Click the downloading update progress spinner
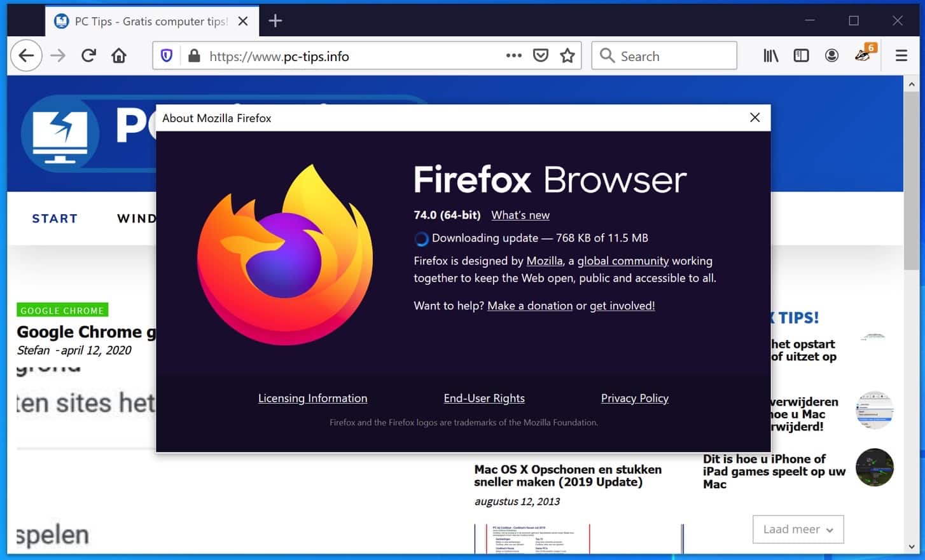 tap(421, 239)
